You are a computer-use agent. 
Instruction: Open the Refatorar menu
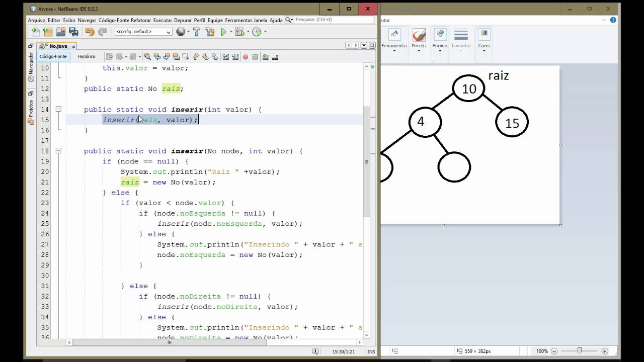[x=141, y=20]
